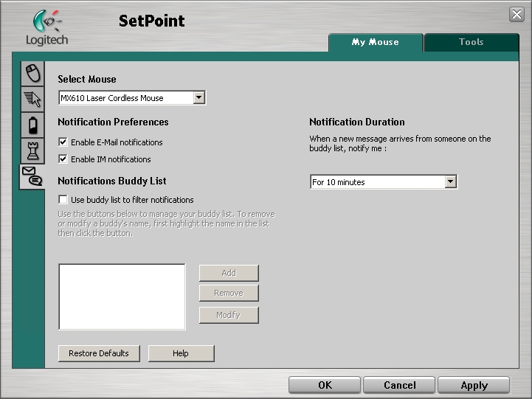
Task: Switch to the Tools tab
Action: 471,42
